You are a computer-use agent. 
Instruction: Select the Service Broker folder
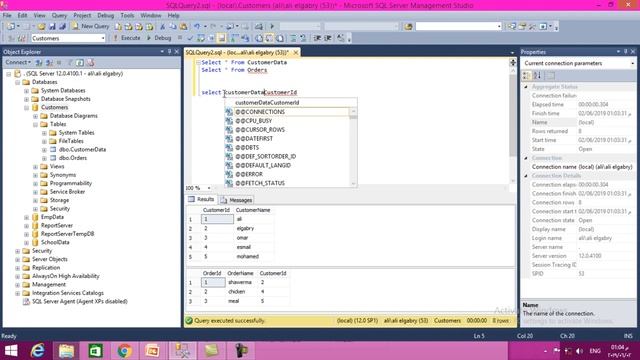pyautogui.click(x=67, y=192)
